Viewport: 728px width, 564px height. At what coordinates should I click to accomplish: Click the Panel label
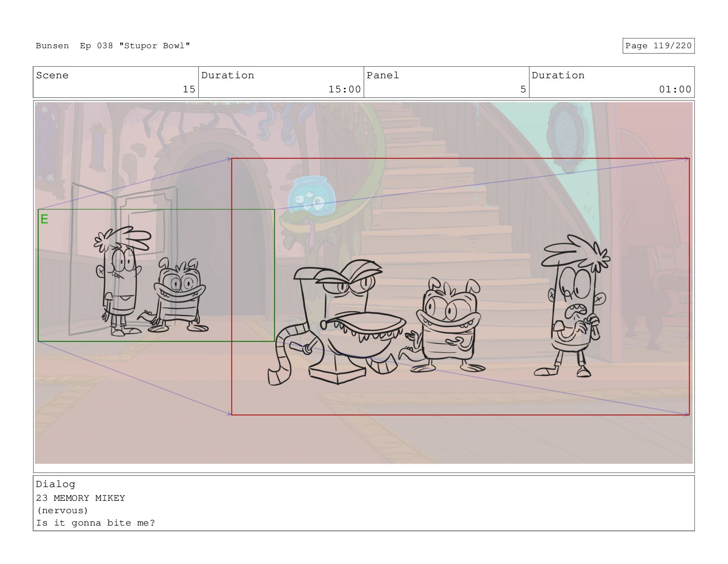[x=383, y=76]
